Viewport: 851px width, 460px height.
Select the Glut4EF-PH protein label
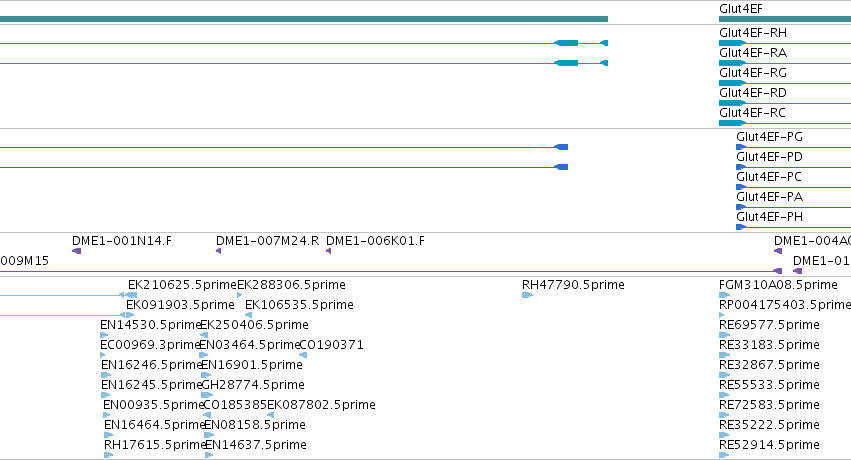(769, 218)
